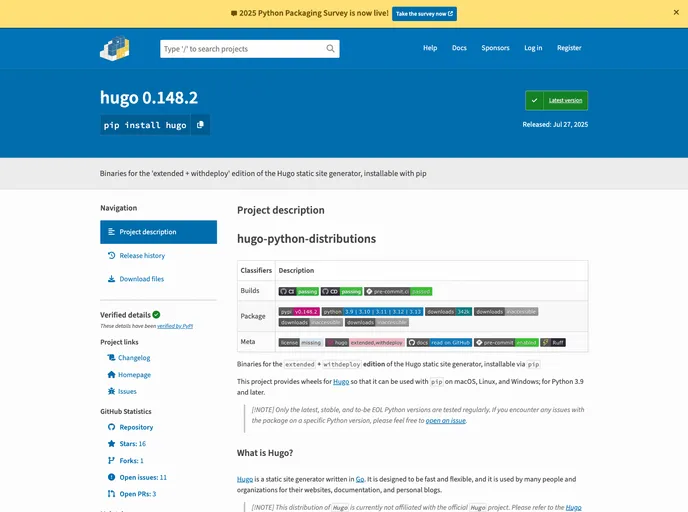Click the Open issues exclamation icon

pos(111,477)
